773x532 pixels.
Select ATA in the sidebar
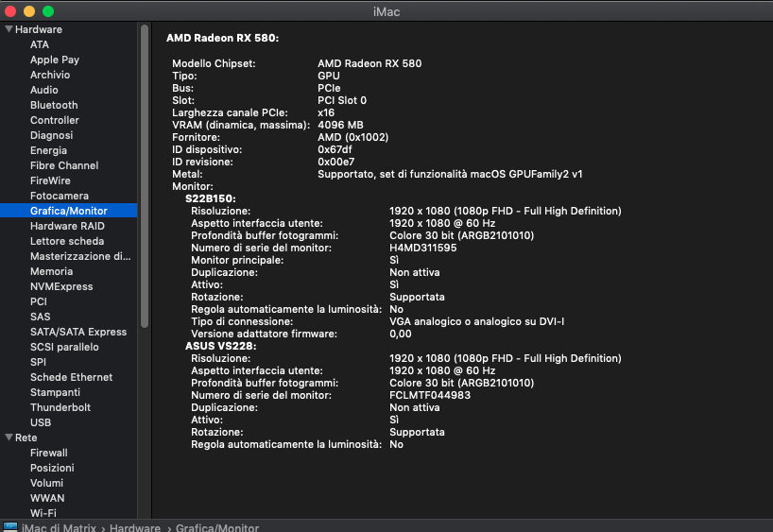pos(40,44)
